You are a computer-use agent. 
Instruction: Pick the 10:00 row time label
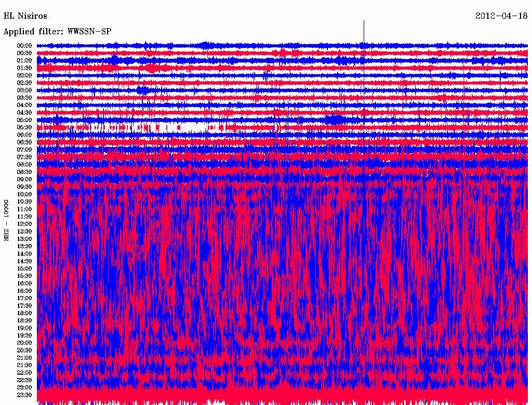point(24,194)
